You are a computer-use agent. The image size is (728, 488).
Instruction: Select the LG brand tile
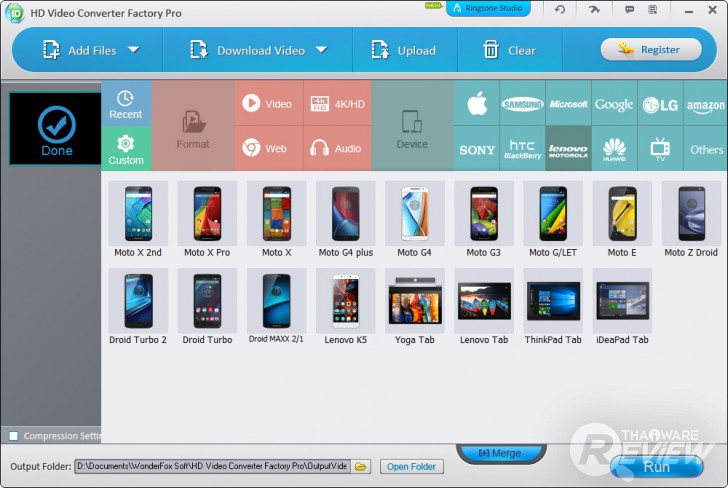(x=660, y=103)
